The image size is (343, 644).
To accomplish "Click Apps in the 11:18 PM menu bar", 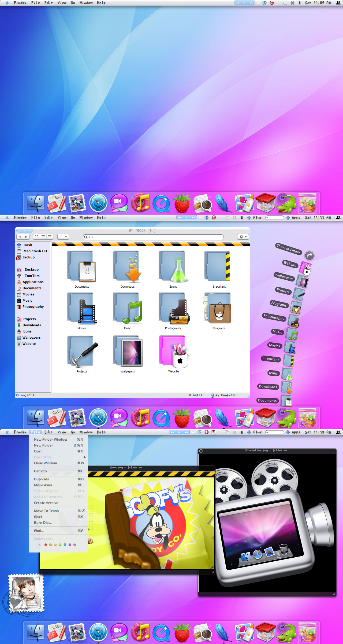I will tap(293, 432).
